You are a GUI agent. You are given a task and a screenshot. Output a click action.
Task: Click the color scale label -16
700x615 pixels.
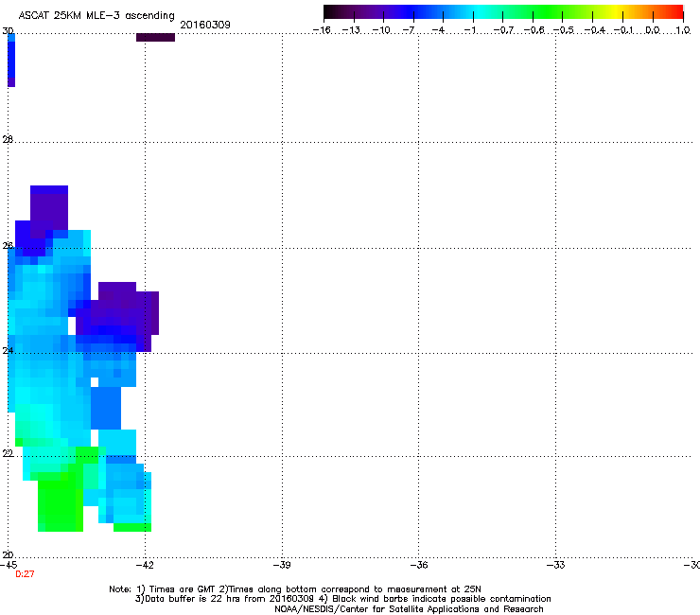tap(322, 30)
